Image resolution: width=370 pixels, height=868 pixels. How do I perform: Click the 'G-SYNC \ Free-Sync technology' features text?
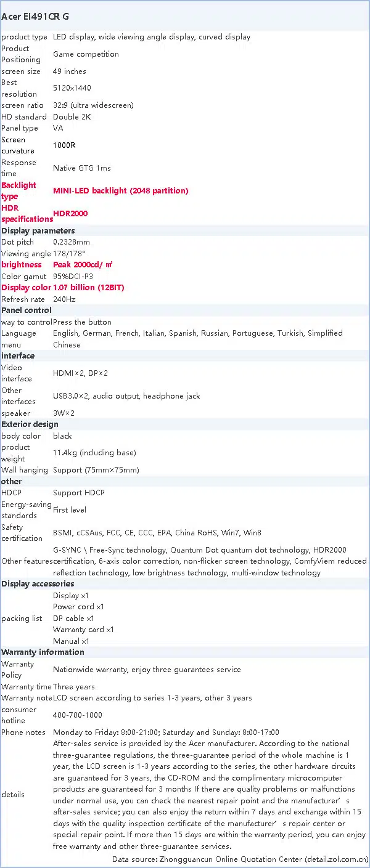click(210, 561)
